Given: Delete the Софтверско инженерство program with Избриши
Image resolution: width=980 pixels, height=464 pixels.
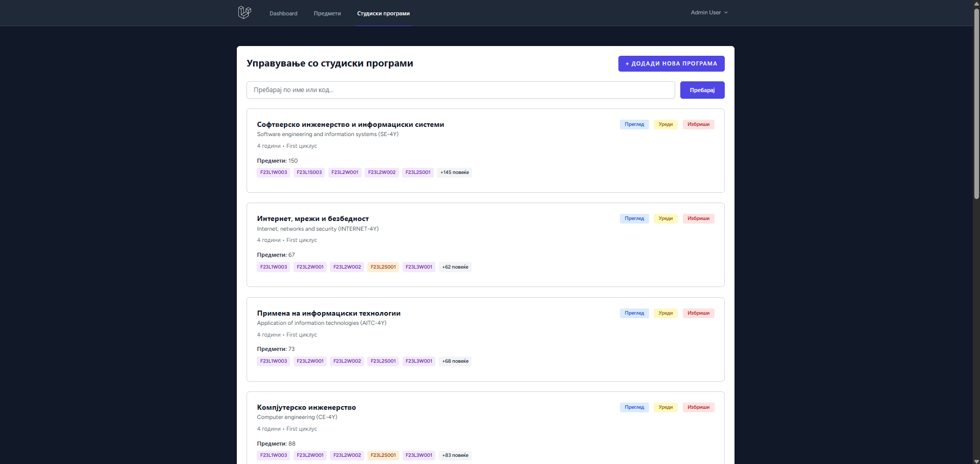Looking at the screenshot, I should [x=698, y=124].
